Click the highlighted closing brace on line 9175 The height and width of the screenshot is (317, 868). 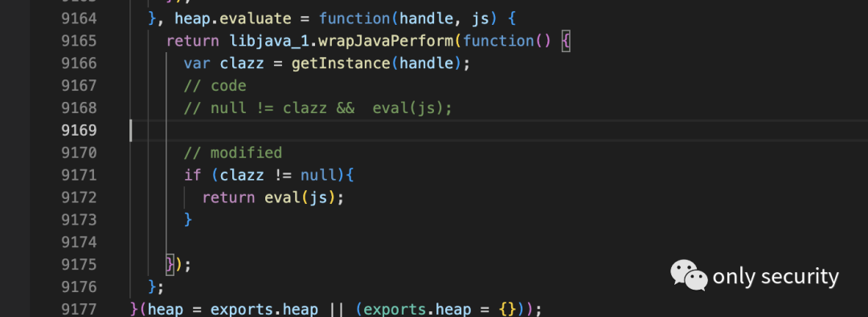click(x=170, y=265)
